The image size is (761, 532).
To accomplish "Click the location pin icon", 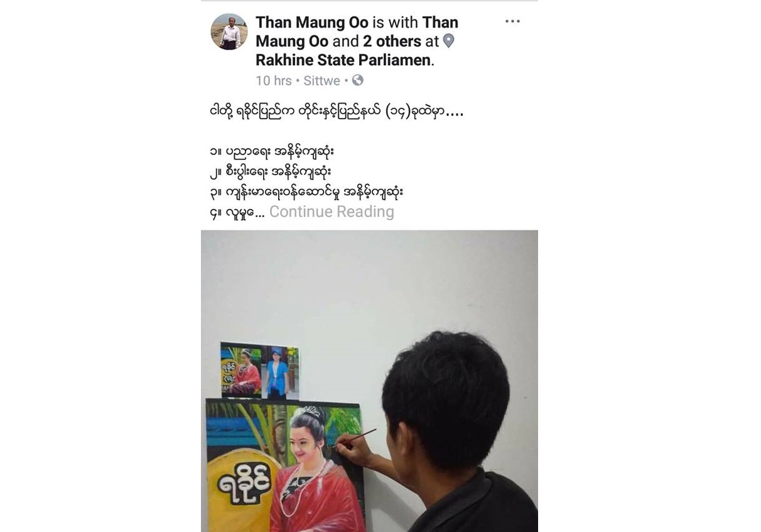I will click(448, 41).
